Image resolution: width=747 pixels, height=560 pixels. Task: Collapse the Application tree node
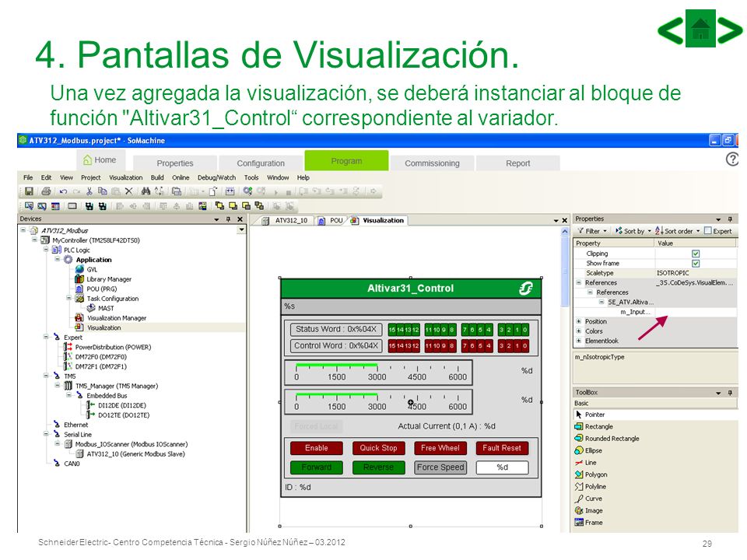coord(57,260)
